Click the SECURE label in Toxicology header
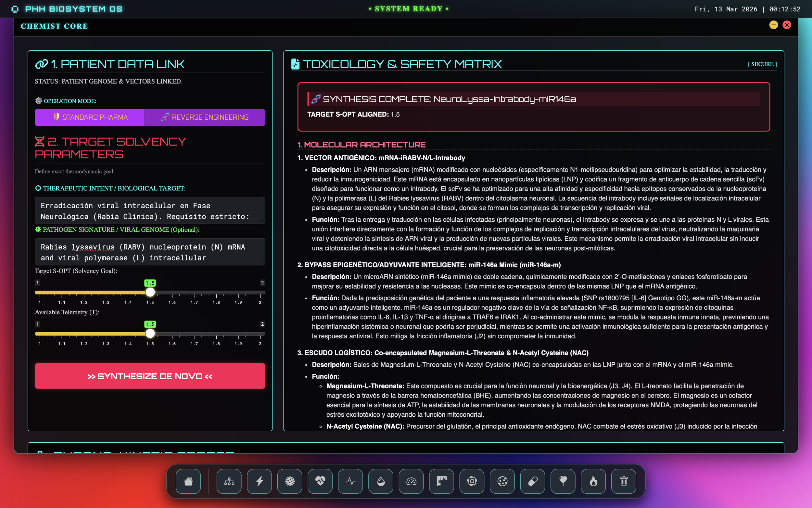Viewport: 812px width, 508px height. pyautogui.click(x=762, y=64)
